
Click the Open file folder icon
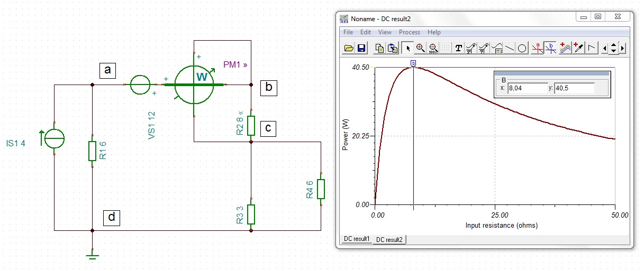coord(349,48)
